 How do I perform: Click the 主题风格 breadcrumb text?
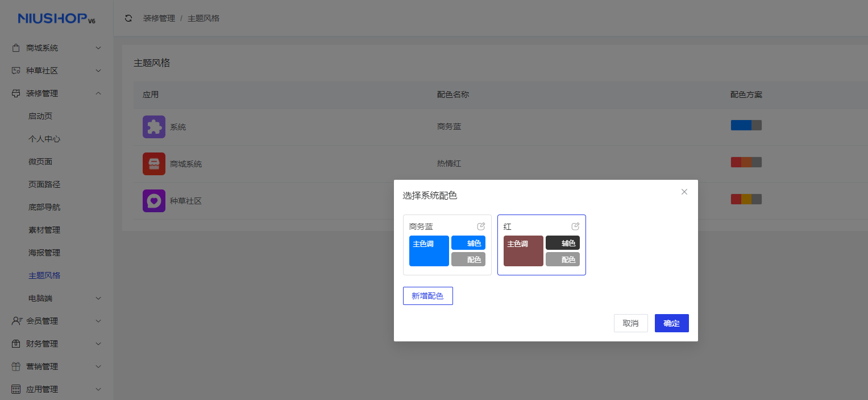click(203, 18)
